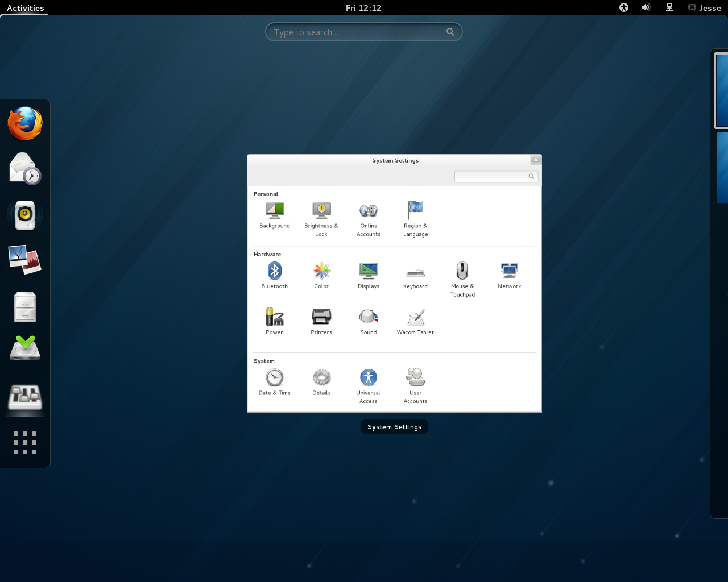Open Brightness & Lock settings
This screenshot has width=728, height=582.
pos(321,219)
